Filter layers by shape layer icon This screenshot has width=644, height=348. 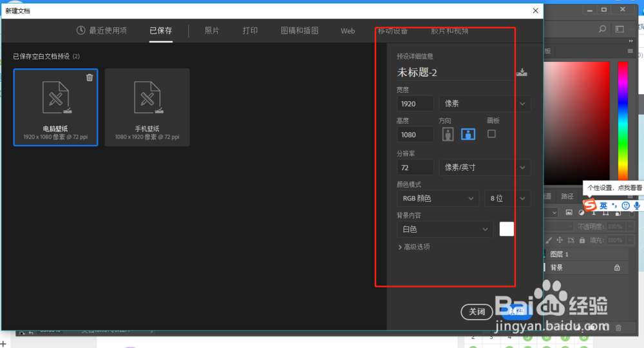[606, 213]
